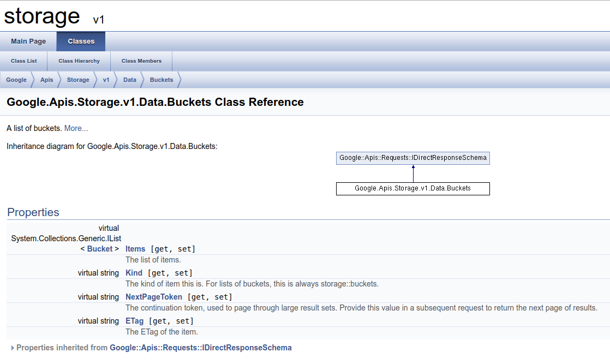
Task: Click the Buckets Class Reference page title
Action: point(155,102)
